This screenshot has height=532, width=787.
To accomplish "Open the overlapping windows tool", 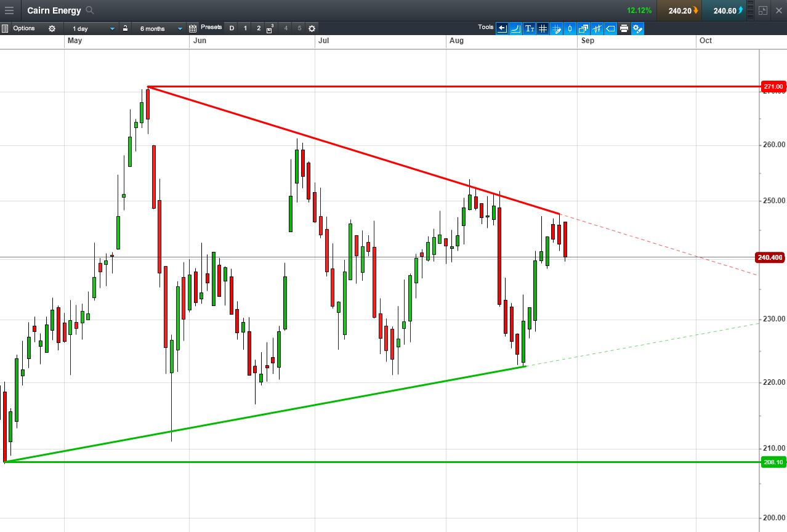I will point(583,28).
